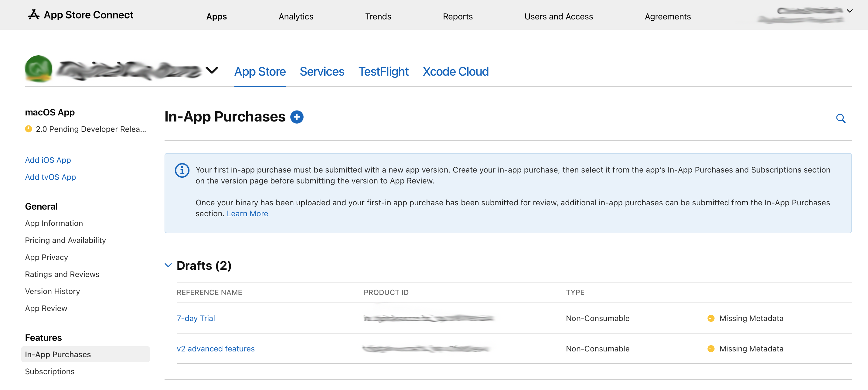868x390 pixels.
Task: Open the 7-day Trial draft link
Action: (x=196, y=318)
